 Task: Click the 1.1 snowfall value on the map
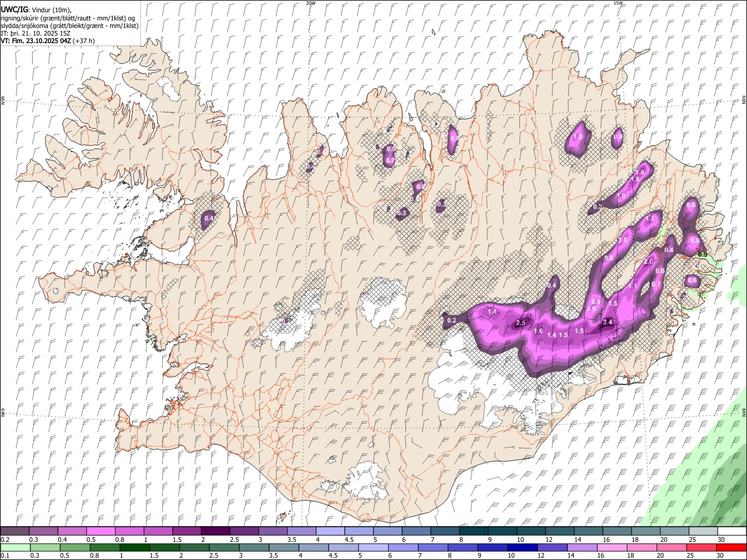[x=633, y=286]
